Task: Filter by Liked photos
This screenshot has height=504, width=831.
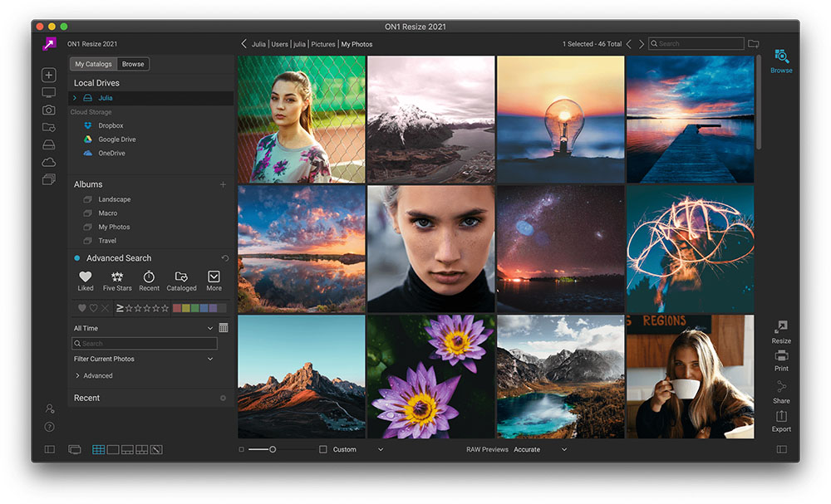Action: coord(86,281)
